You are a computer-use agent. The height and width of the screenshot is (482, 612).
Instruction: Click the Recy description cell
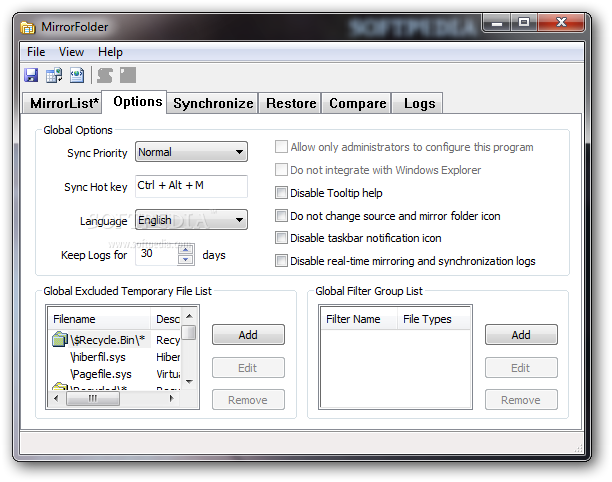coord(168,340)
